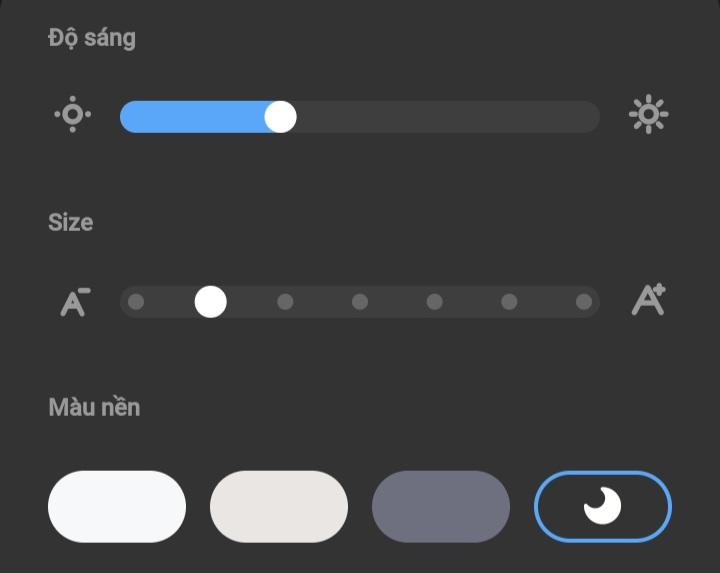Choose the beige background color
The width and height of the screenshot is (720, 573).
pos(279,507)
